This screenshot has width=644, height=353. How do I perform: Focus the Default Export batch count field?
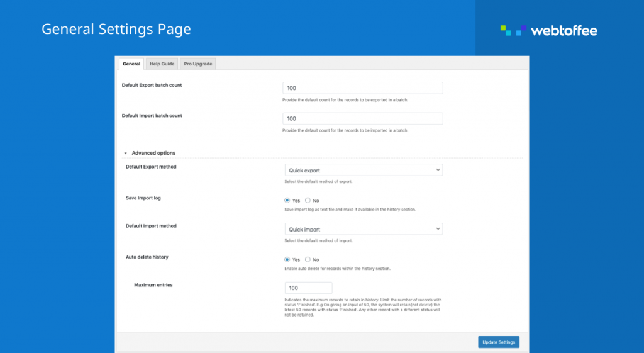pyautogui.click(x=363, y=88)
